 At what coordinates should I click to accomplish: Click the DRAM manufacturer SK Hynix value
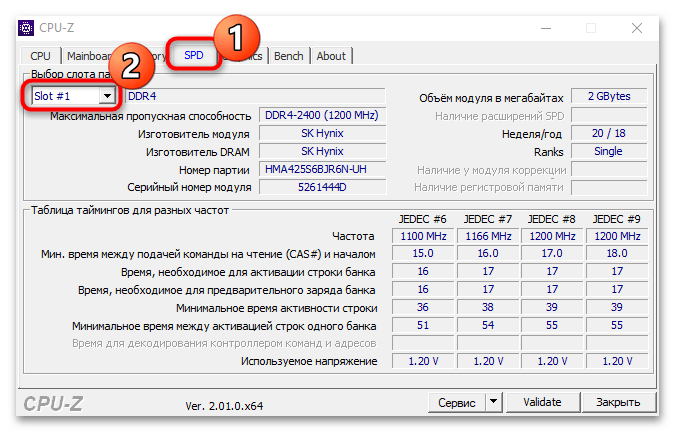(322, 151)
